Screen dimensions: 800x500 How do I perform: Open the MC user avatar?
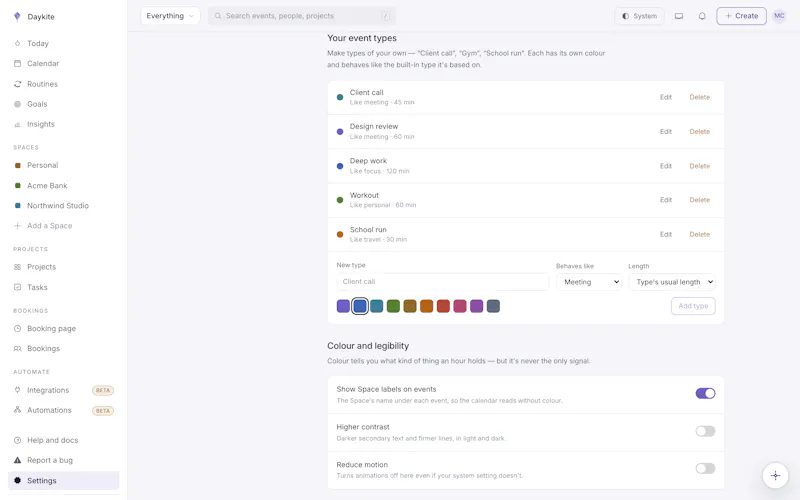pyautogui.click(x=779, y=16)
